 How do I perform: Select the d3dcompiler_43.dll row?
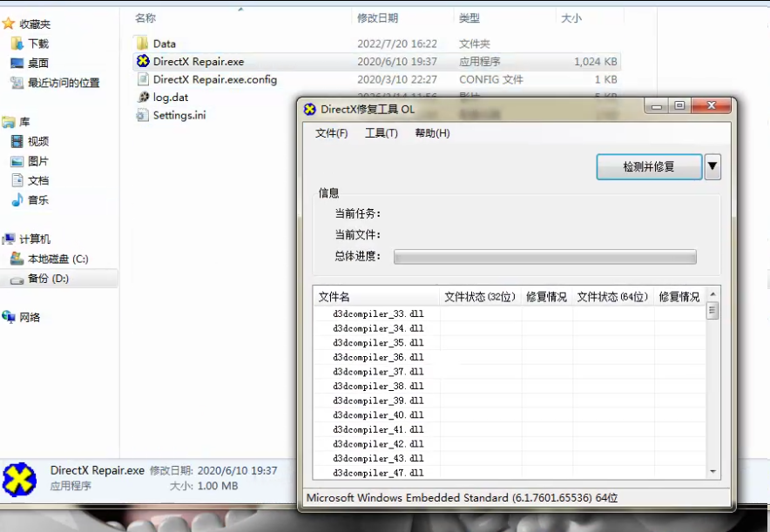pyautogui.click(x=510, y=458)
